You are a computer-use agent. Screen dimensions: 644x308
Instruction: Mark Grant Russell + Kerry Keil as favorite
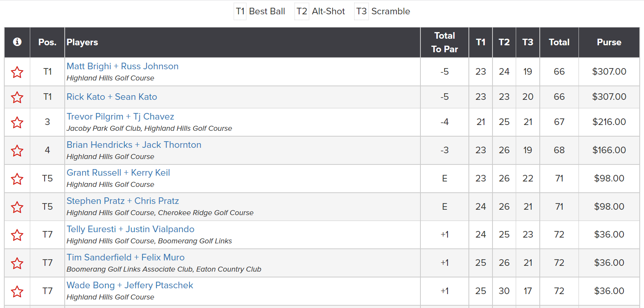[x=17, y=179]
